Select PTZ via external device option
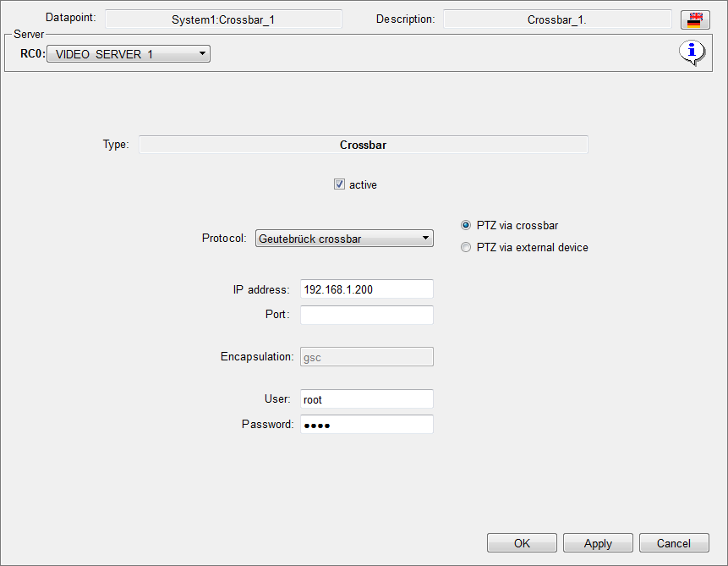728x566 pixels. pyautogui.click(x=465, y=248)
